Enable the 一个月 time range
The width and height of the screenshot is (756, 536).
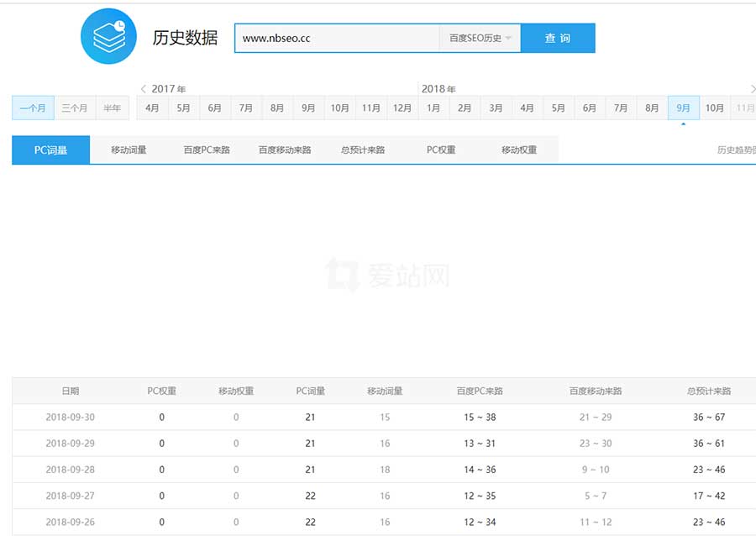(32, 108)
